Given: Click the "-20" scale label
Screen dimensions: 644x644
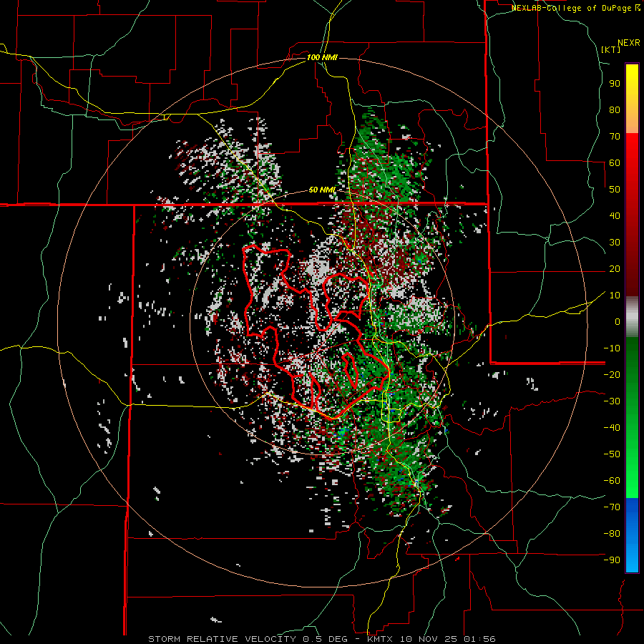Looking at the screenshot, I should tap(612, 374).
